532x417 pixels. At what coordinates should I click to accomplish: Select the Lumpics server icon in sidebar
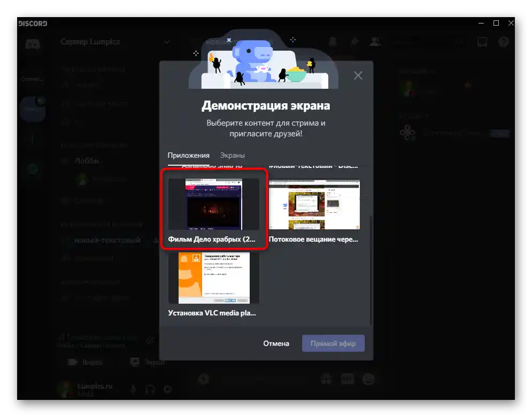[33, 109]
